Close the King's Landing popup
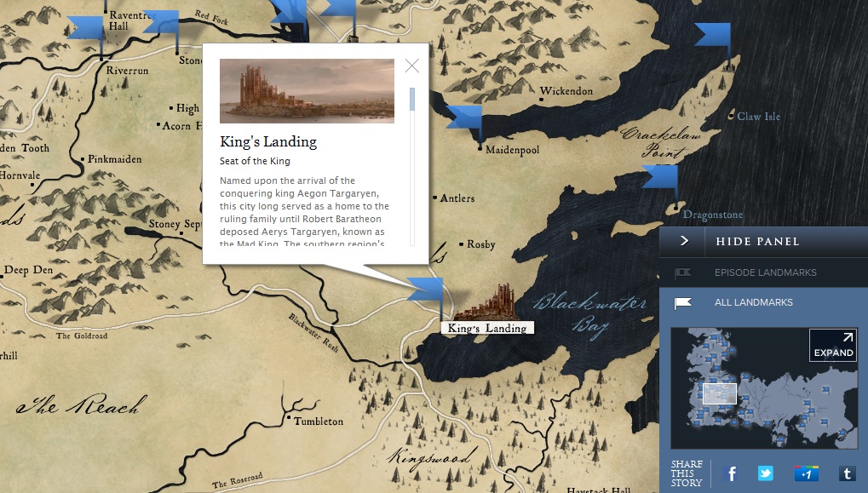Screen dimensions: 868x493 click(x=412, y=66)
